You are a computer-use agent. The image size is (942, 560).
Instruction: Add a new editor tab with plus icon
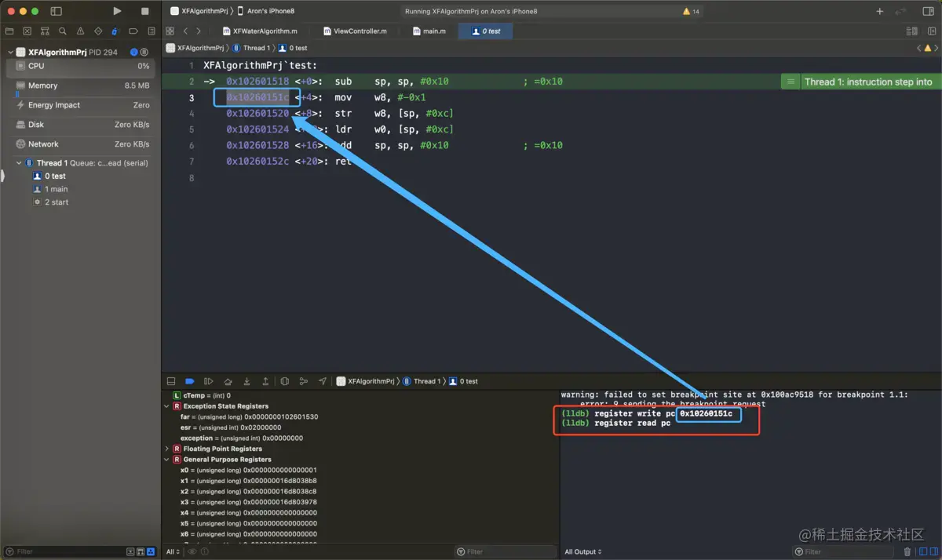(x=880, y=11)
